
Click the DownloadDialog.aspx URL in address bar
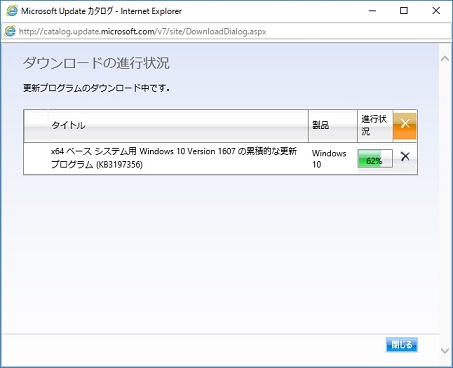(142, 32)
